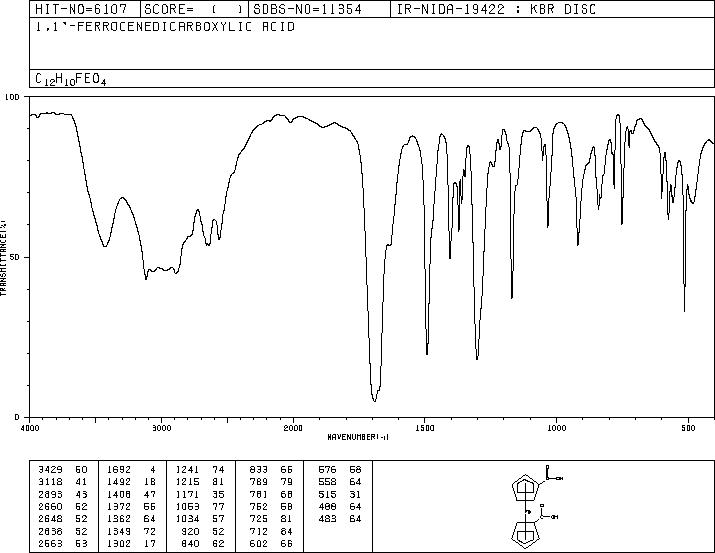The height and width of the screenshot is (553, 715).
Task: Select the 1,1'-Ferrocenedicarboxylic acid compound name
Action: (165, 27)
